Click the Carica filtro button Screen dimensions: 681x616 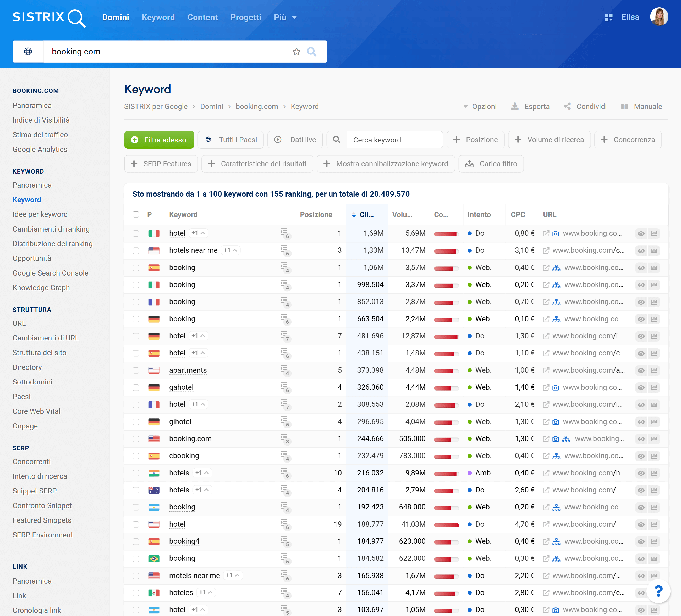491,164
